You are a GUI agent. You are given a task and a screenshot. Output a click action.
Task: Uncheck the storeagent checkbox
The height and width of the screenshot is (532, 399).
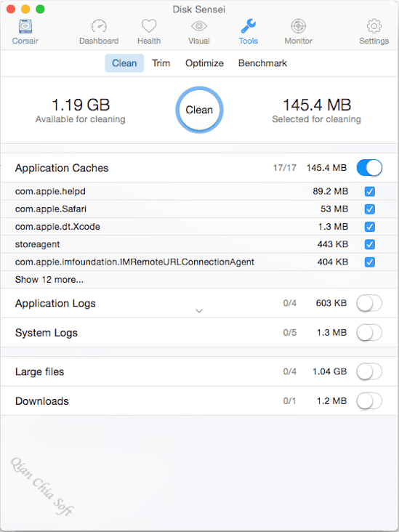369,244
